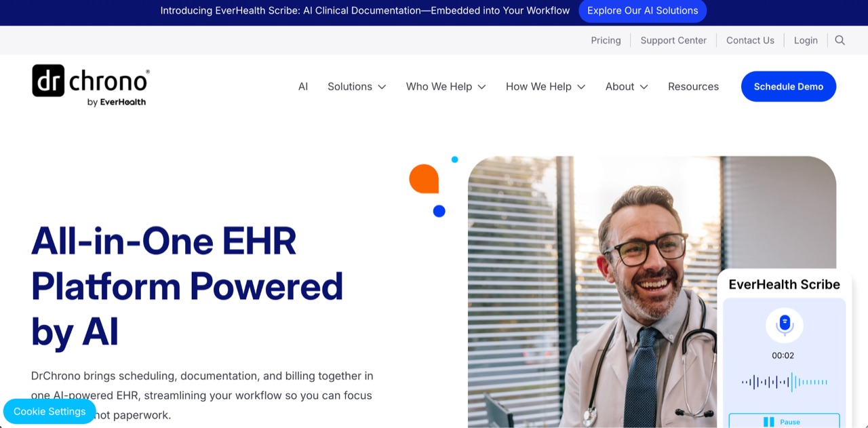The image size is (868, 428).
Task: Expand the Solutions dropdown menu
Action: point(357,86)
